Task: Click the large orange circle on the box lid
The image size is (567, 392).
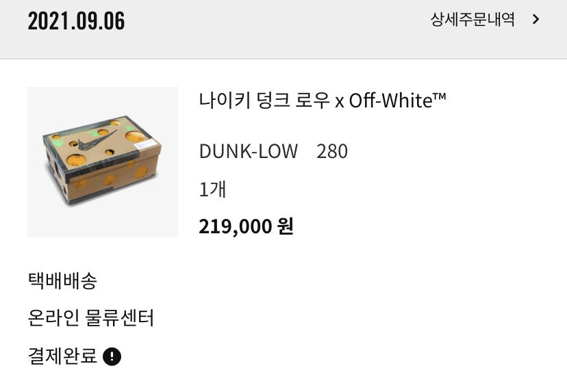Action: click(x=76, y=159)
